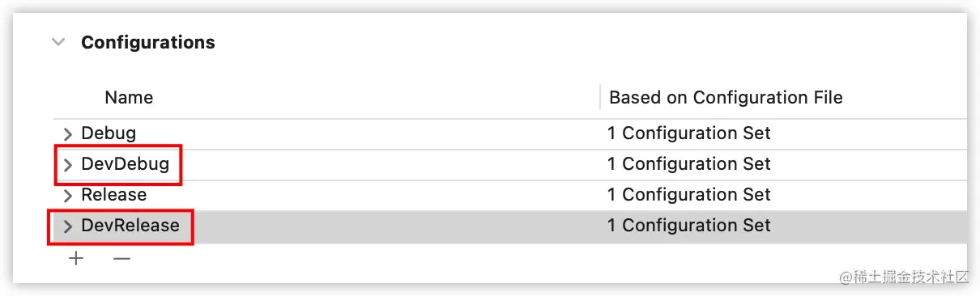Viewport: 980px width, 296px height.
Task: Click the column divider between headers
Action: (600, 98)
